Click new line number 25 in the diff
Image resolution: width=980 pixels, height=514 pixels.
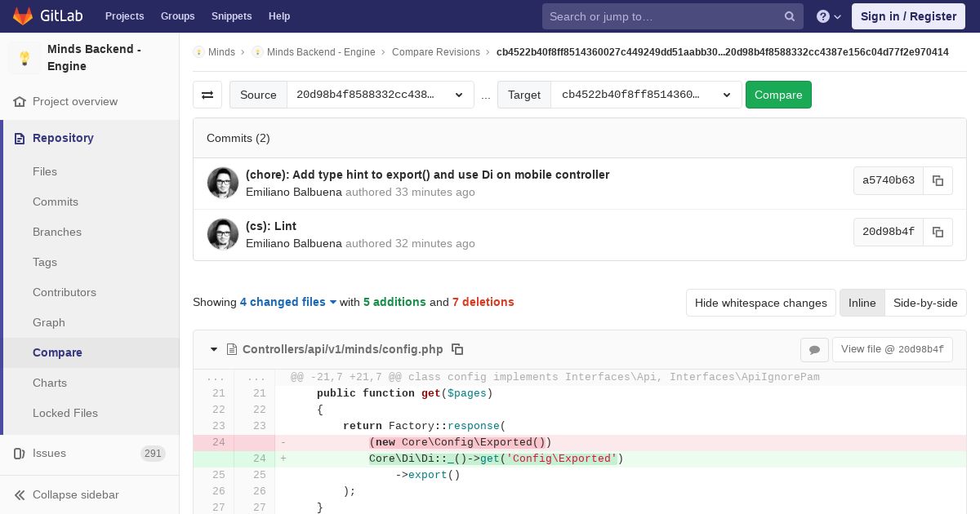(x=259, y=475)
